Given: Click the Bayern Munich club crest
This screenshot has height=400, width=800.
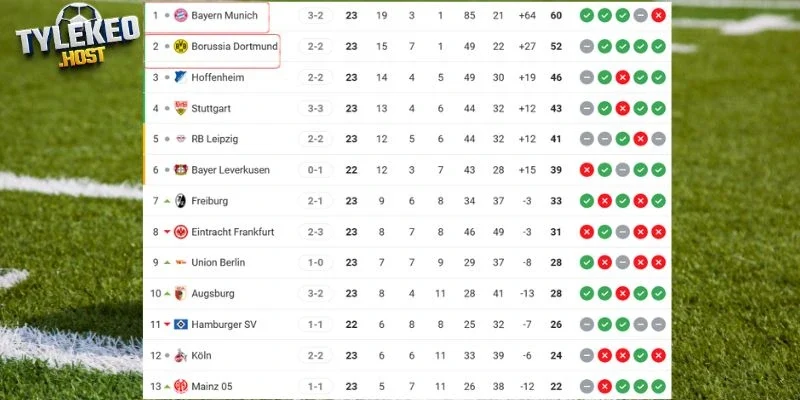Looking at the screenshot, I should tap(181, 16).
